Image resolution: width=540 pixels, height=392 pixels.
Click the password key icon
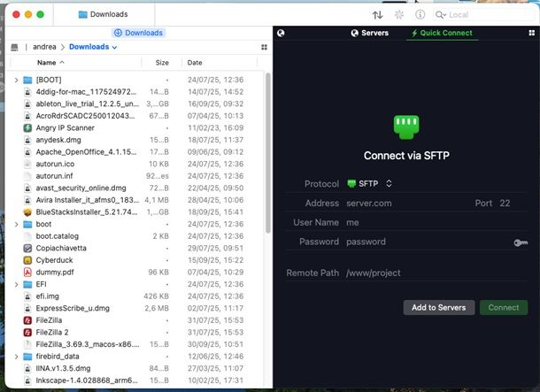coord(521,242)
